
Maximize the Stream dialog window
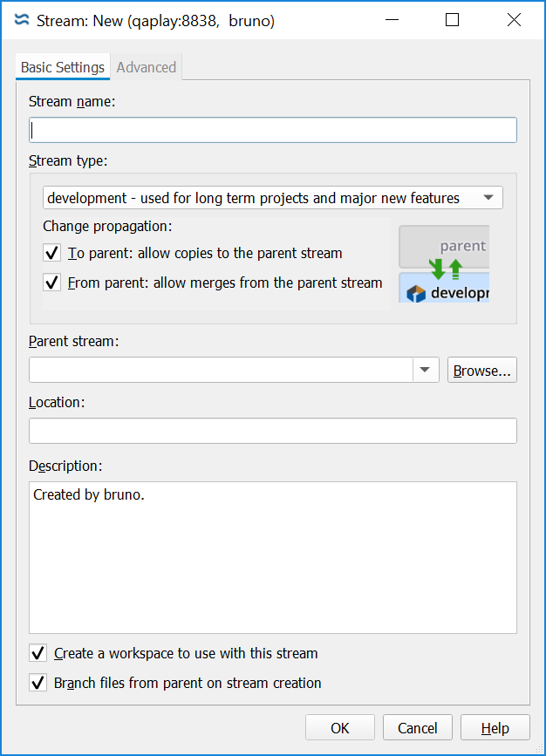click(452, 20)
